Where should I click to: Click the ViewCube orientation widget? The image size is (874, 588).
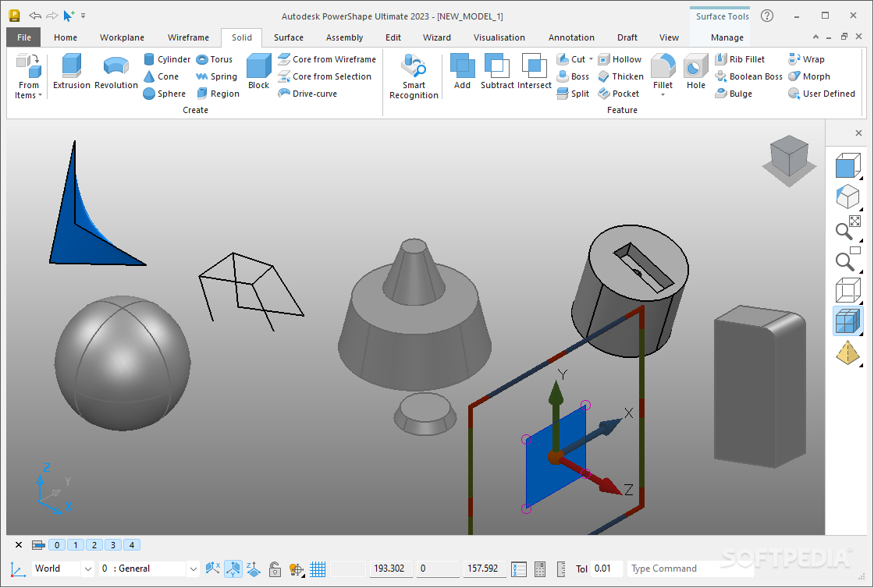[789, 160]
